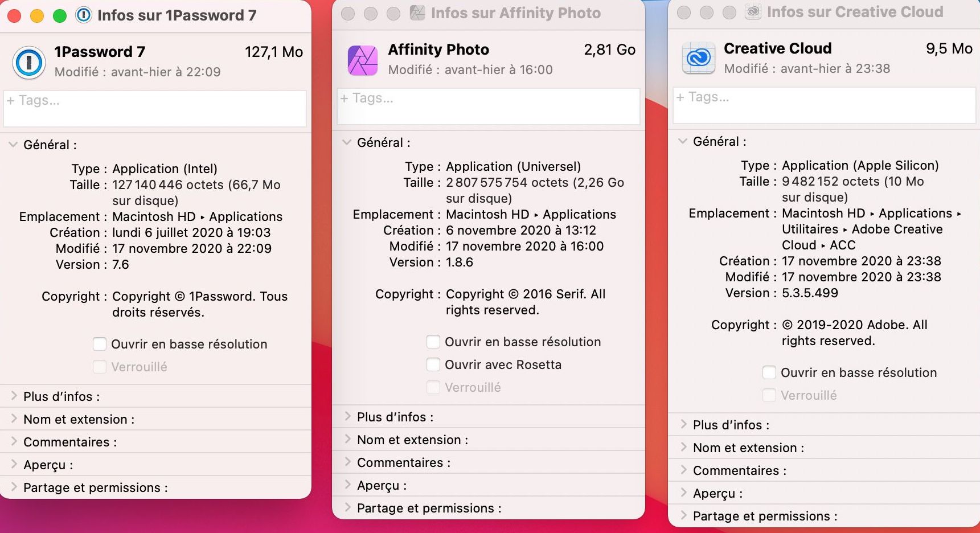Select the 1Password version value 7.6
This screenshot has width=980, height=533.
click(121, 264)
